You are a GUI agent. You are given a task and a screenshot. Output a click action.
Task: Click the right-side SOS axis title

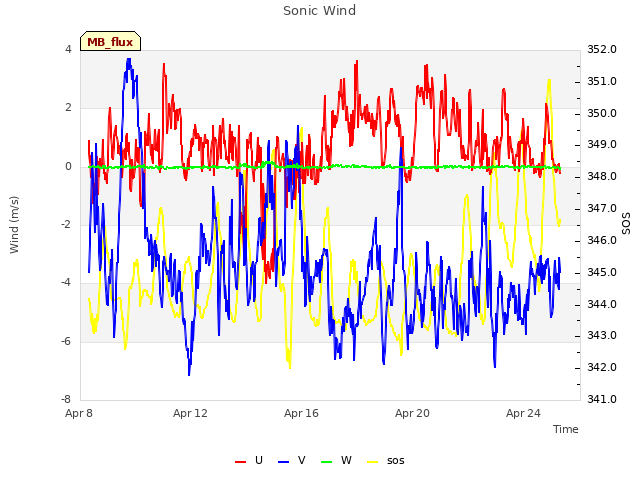[626, 224]
